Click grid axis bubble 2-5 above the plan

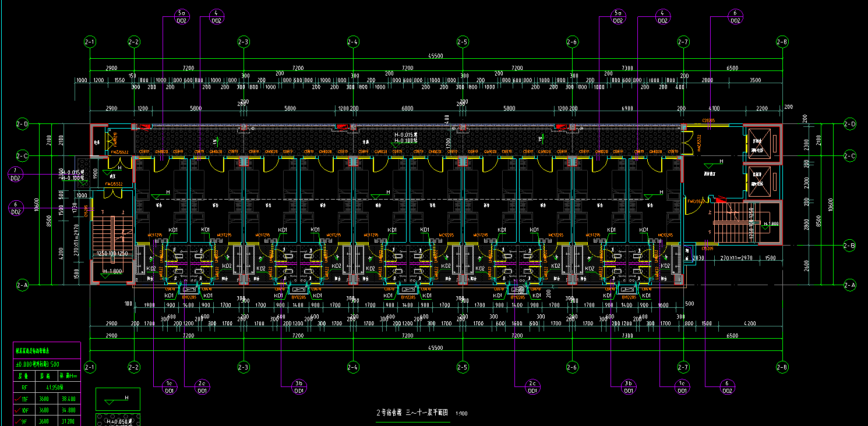click(x=463, y=42)
